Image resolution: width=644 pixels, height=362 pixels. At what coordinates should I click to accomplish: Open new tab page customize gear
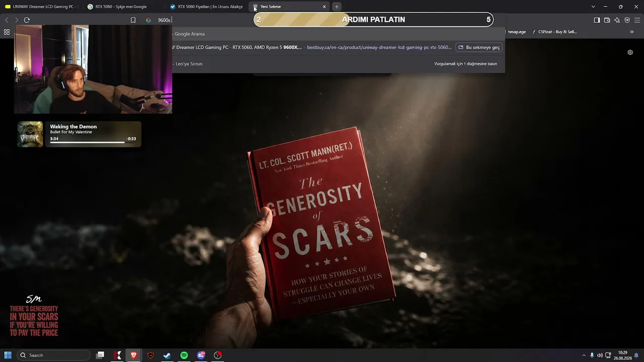[630, 52]
